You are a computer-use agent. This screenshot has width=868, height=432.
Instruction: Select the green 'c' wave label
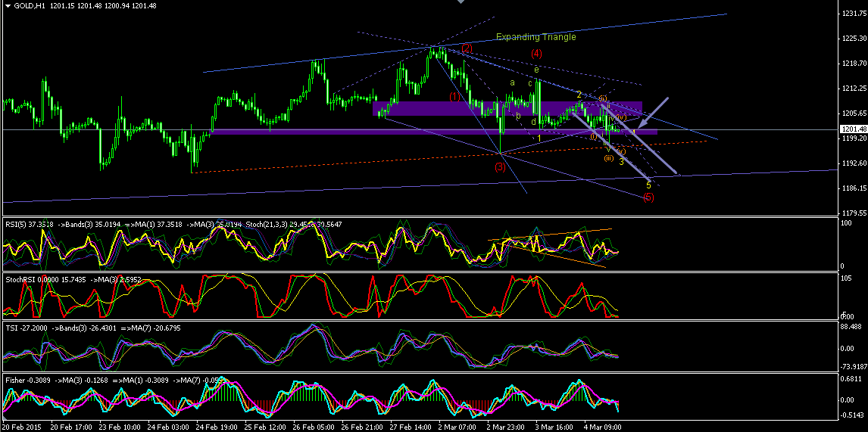point(529,83)
